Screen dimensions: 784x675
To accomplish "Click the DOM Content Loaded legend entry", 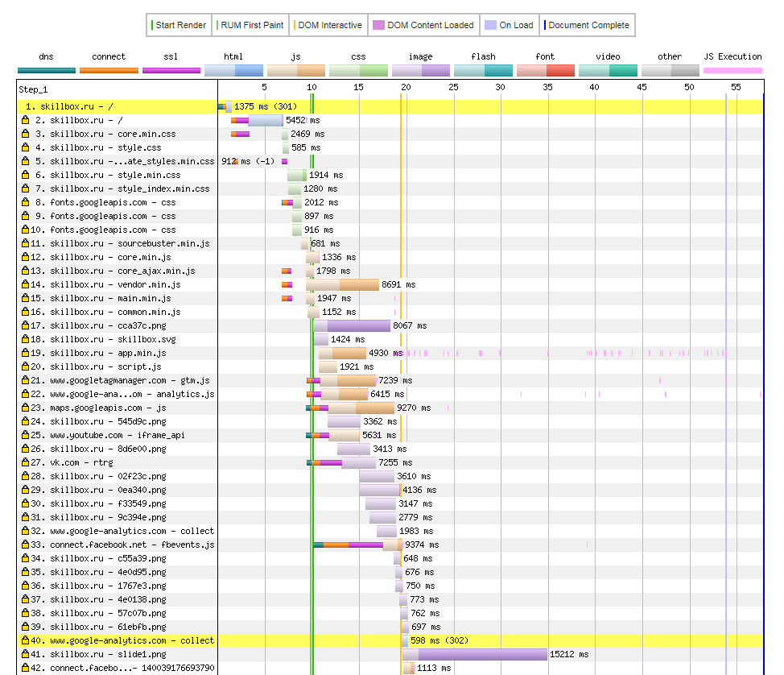I will [424, 25].
